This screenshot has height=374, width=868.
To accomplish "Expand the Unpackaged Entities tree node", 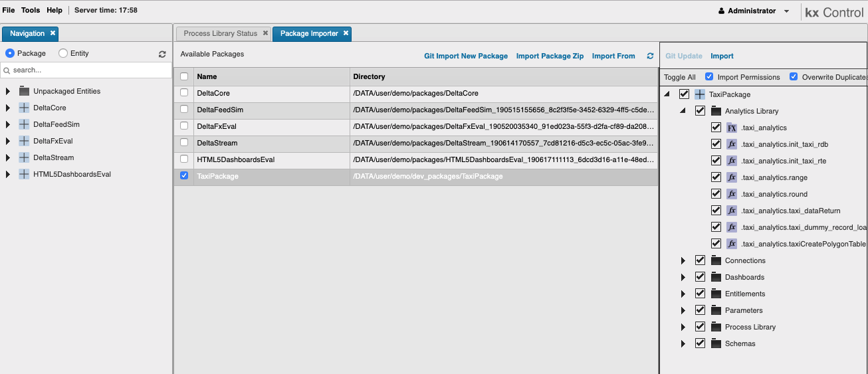I will pyautogui.click(x=8, y=91).
